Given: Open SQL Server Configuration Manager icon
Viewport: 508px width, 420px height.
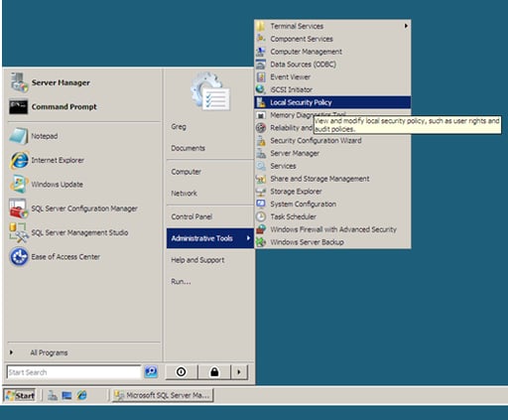Looking at the screenshot, I should click(19, 209).
